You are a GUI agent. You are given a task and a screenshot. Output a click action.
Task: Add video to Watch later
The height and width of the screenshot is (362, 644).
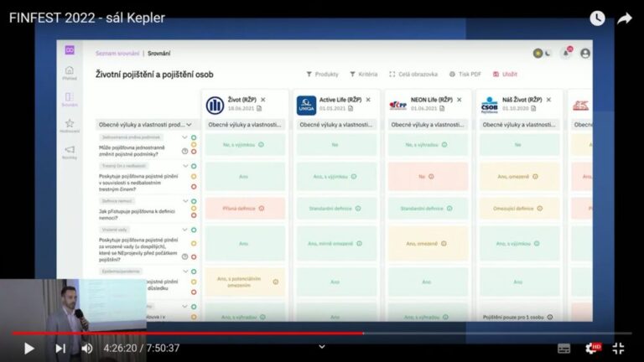click(x=597, y=18)
